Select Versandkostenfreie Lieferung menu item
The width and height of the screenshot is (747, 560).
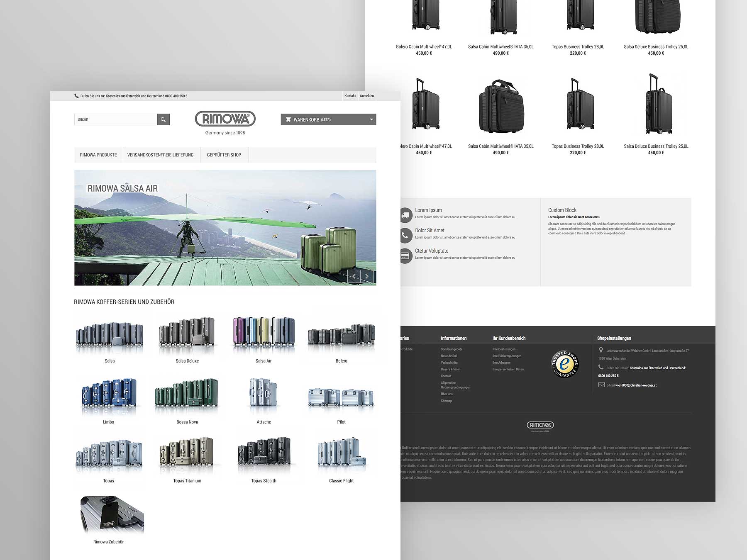[161, 155]
